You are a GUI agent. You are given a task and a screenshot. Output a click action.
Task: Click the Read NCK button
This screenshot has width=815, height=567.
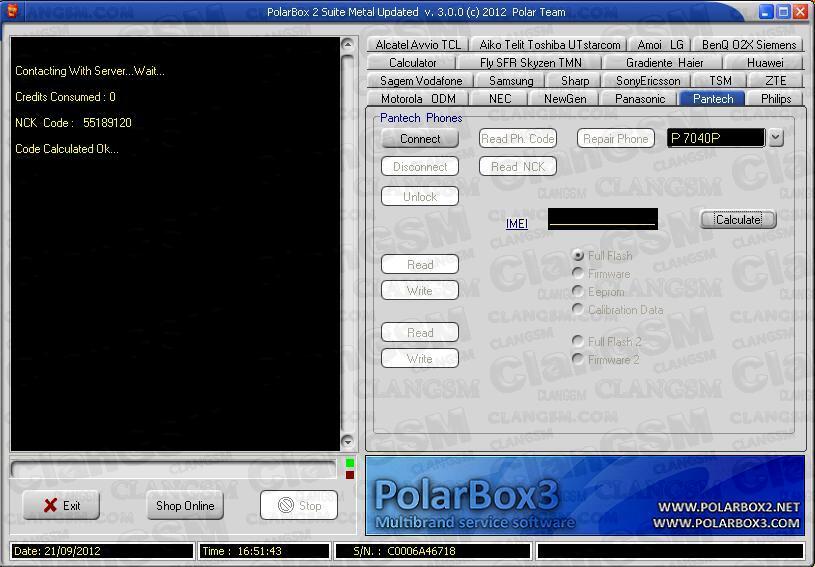coord(518,167)
